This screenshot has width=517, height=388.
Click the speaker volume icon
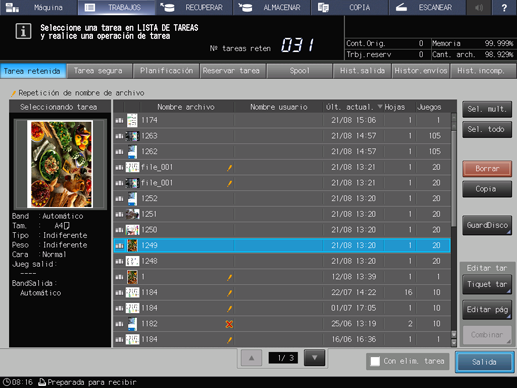[479, 7]
